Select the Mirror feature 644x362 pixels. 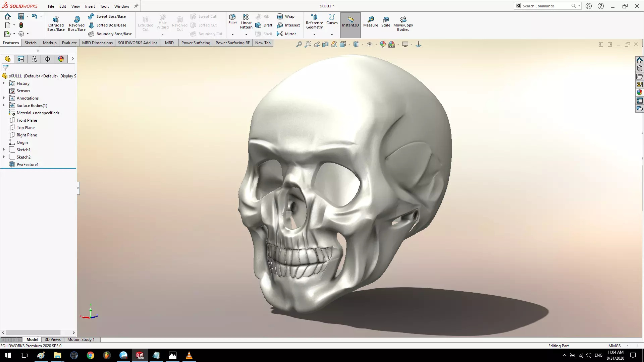tap(286, 34)
